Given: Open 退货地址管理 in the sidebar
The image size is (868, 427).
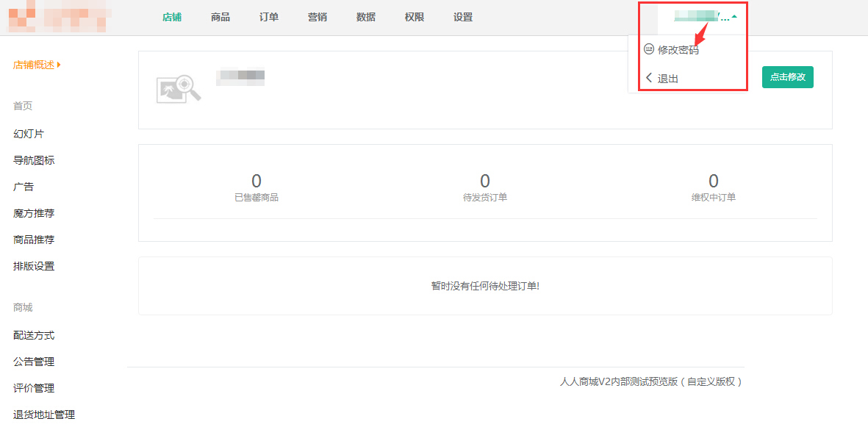Looking at the screenshot, I should (44, 415).
